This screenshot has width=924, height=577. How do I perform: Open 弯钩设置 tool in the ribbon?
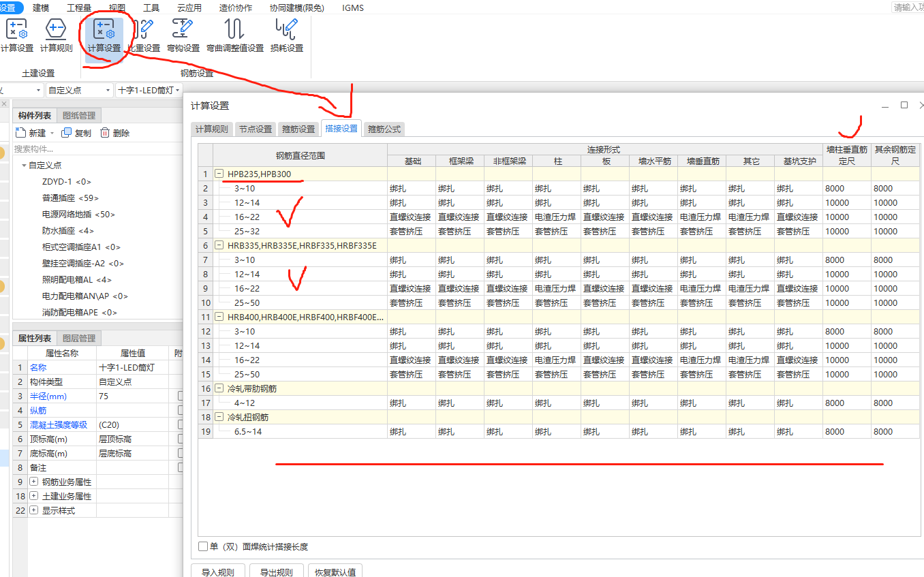pyautogui.click(x=183, y=35)
